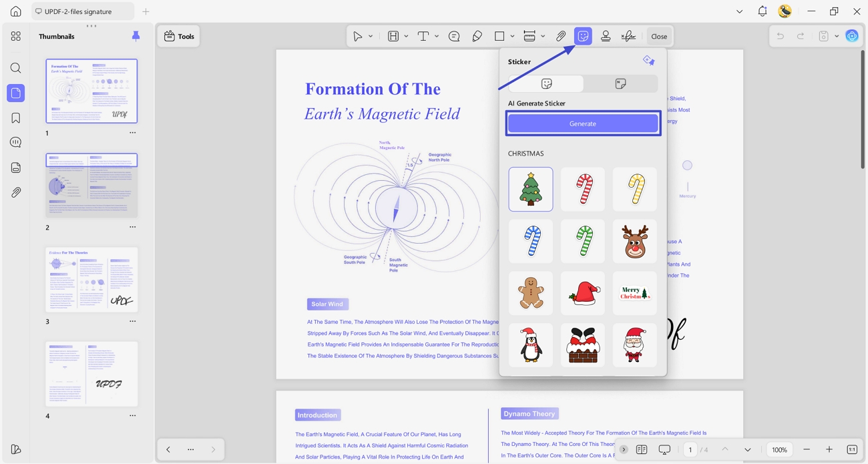Screen dimensions: 868x464
Task: Add a new tab with plus
Action: 146,11
